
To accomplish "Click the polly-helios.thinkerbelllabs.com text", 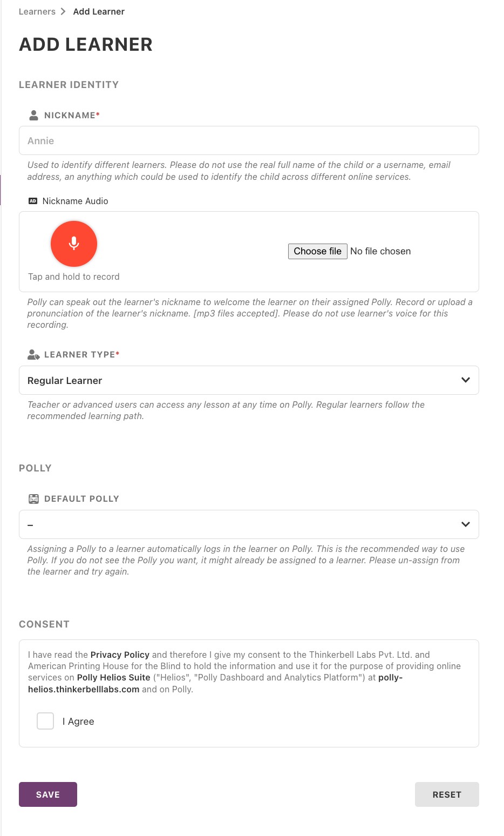I will tap(84, 689).
